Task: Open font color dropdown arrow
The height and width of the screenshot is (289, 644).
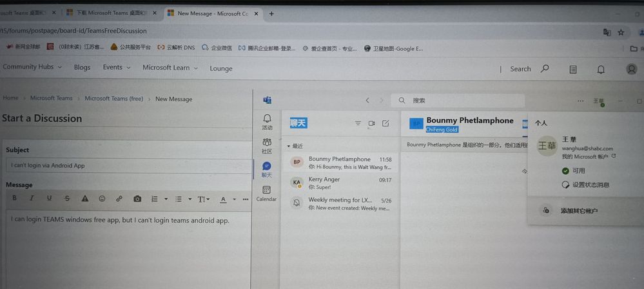Action: coord(235,199)
